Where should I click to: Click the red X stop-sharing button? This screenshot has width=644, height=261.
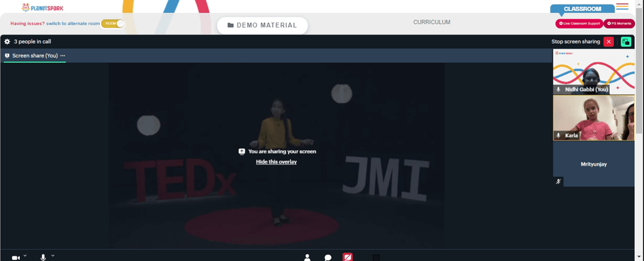(x=609, y=42)
